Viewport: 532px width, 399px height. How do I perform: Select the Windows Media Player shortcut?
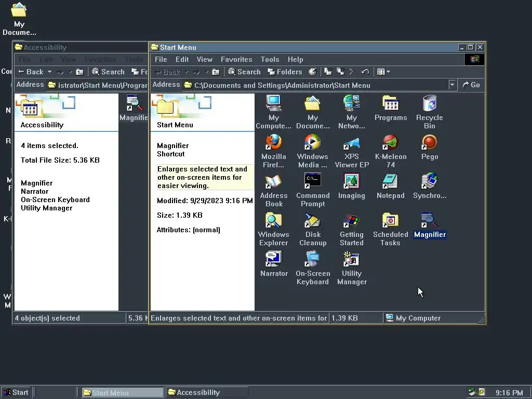pos(312,151)
